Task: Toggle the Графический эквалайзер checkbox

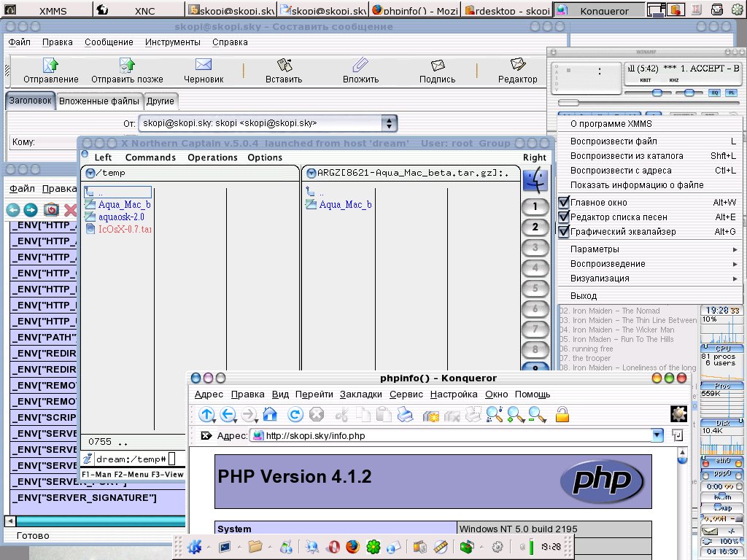Action: pos(564,231)
